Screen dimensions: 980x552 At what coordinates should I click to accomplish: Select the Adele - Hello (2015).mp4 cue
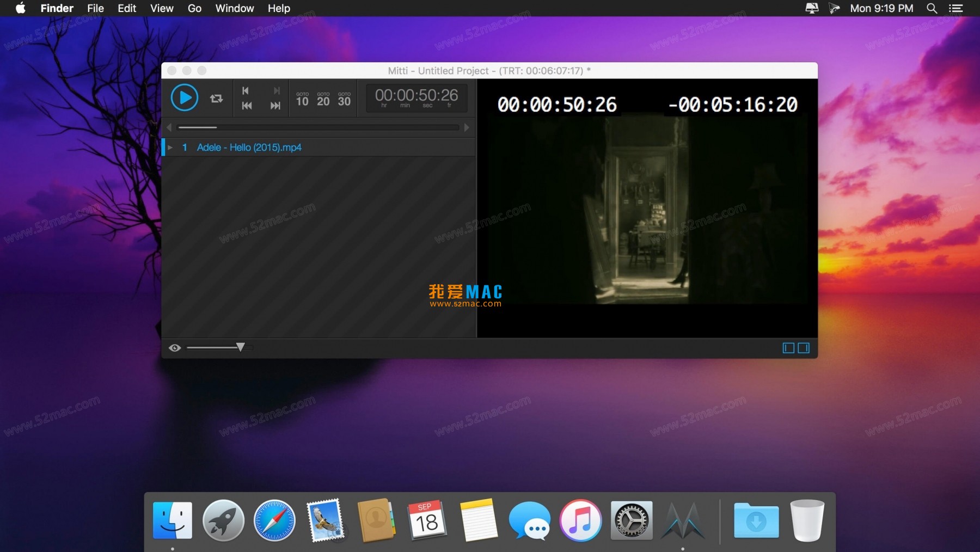[319, 148]
